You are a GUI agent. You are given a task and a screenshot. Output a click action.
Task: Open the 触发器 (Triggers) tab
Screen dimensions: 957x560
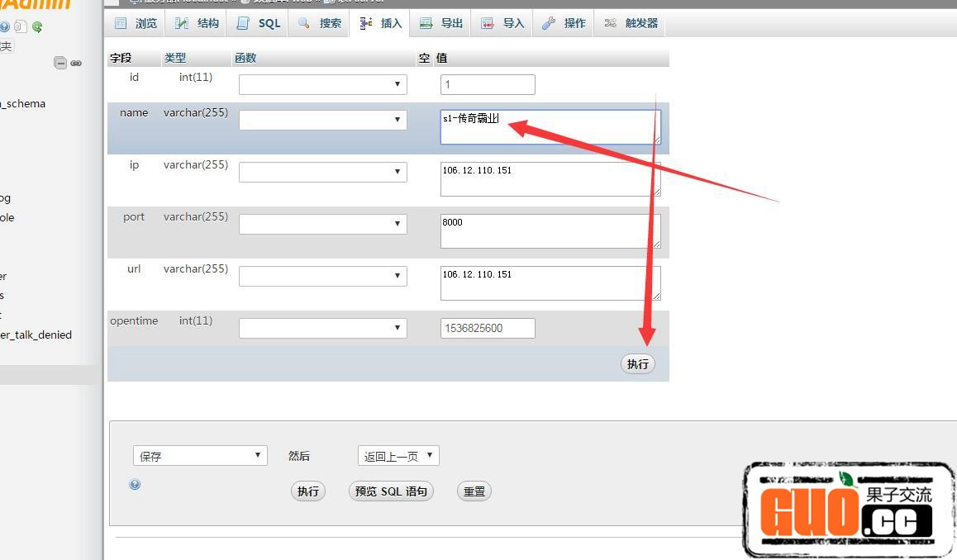631,23
